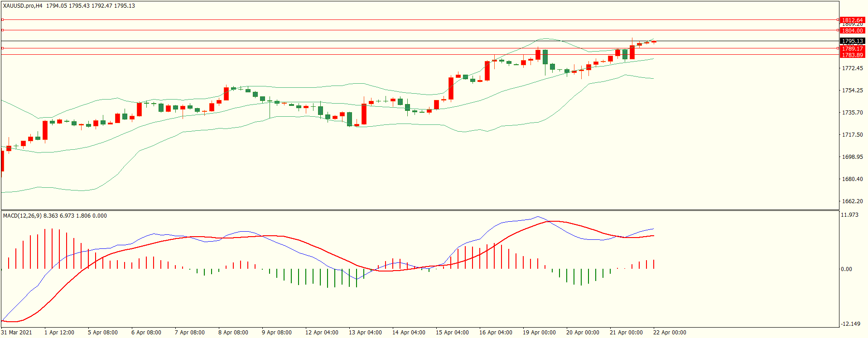Click the 7 Apr 08:00 time label

(190, 333)
